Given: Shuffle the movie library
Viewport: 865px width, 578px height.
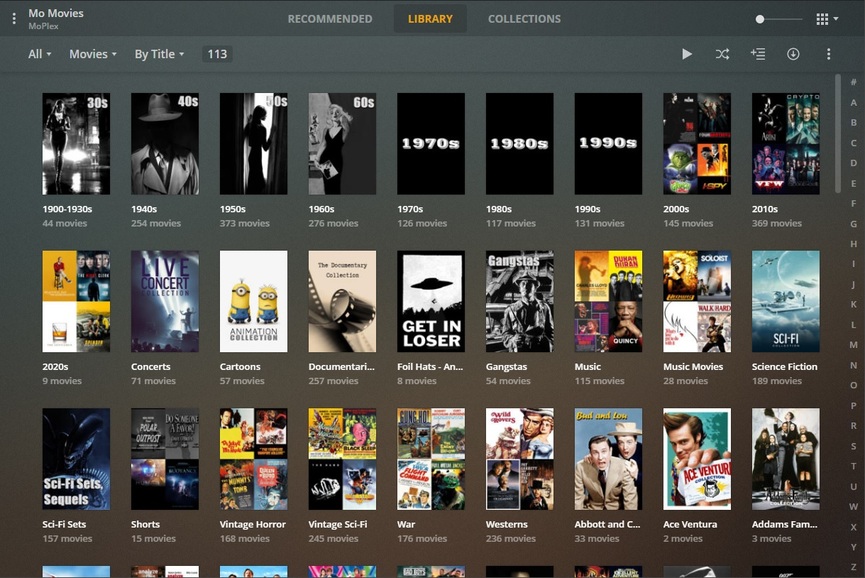Looking at the screenshot, I should click(722, 54).
